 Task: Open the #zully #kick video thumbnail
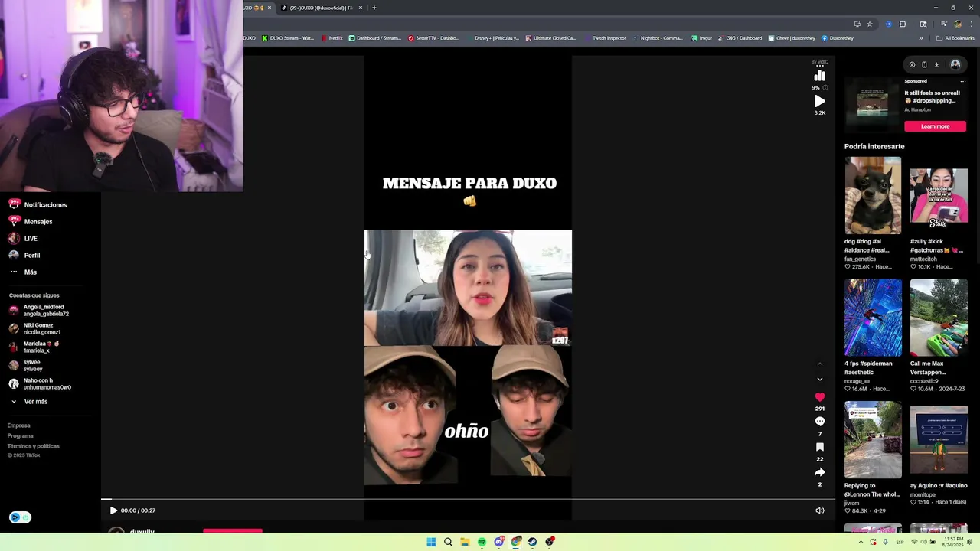tap(939, 196)
